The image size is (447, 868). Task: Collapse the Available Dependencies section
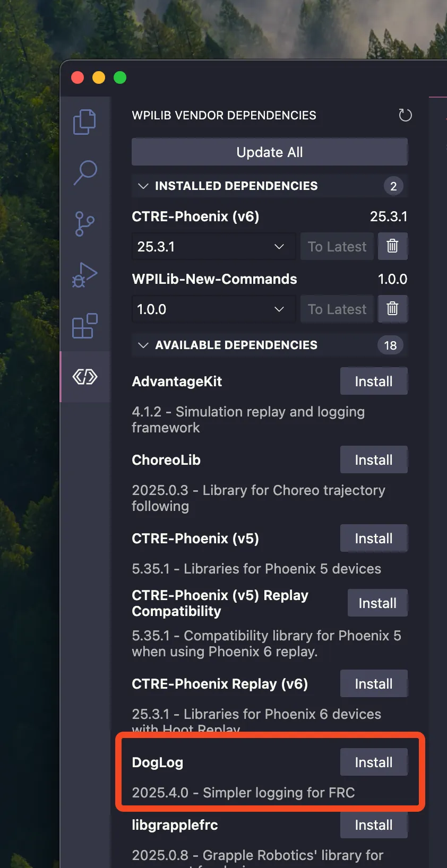click(143, 345)
